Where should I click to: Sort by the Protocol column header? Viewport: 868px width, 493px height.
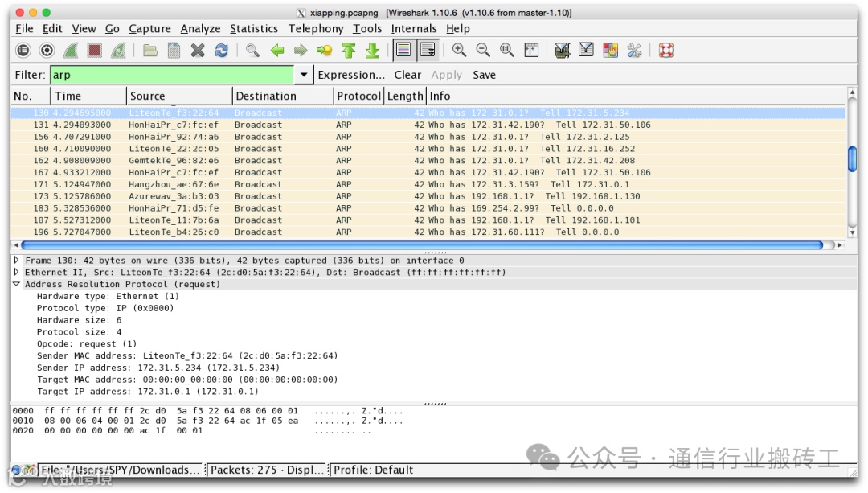coord(358,96)
